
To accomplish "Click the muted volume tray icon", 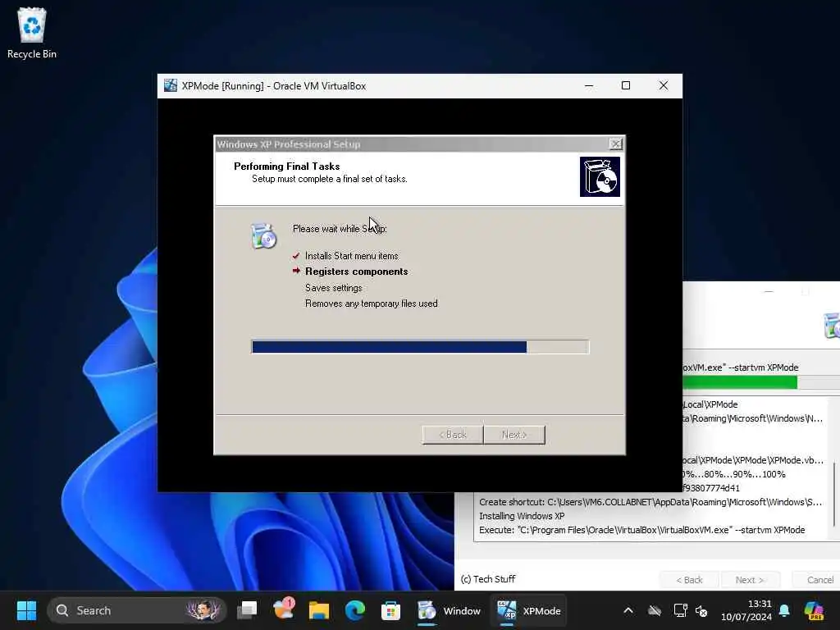I will point(702,610).
